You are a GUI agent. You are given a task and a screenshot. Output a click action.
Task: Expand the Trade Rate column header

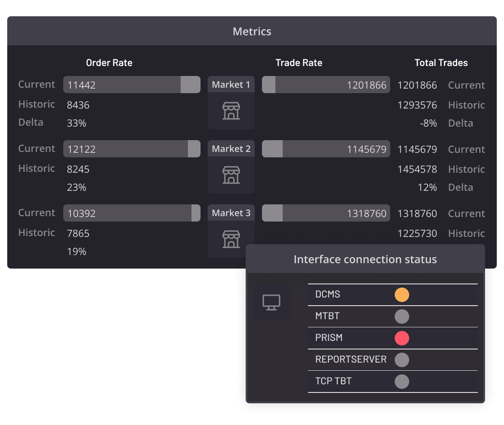coord(299,63)
